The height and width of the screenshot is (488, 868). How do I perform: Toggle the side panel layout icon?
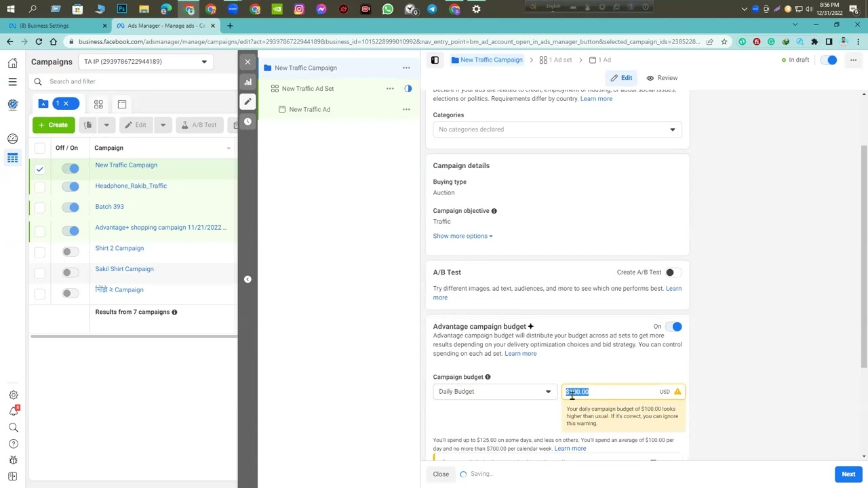tap(435, 60)
